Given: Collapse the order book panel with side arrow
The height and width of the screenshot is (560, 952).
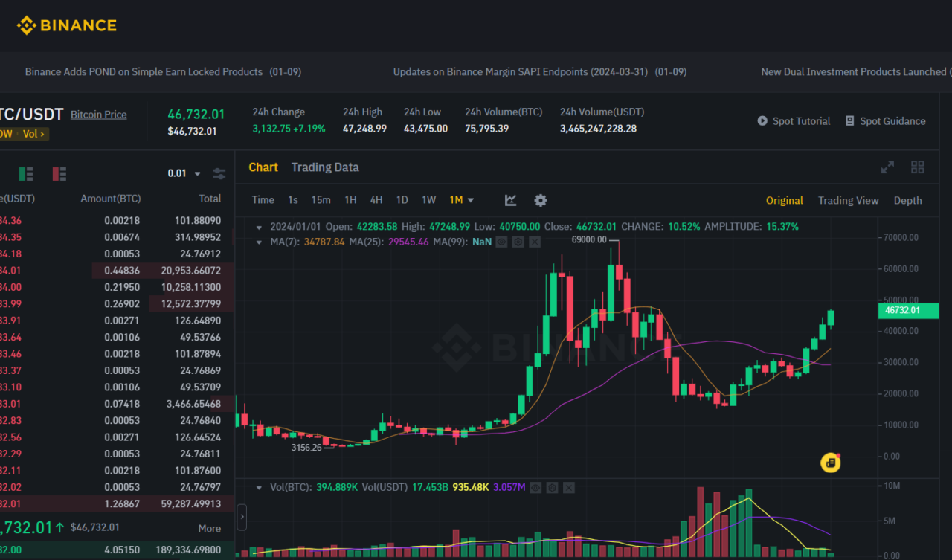Looking at the screenshot, I should (242, 517).
